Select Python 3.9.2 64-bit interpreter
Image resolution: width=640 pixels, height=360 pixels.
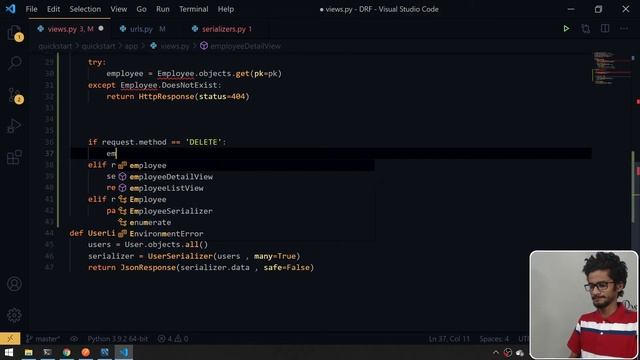click(x=118, y=338)
